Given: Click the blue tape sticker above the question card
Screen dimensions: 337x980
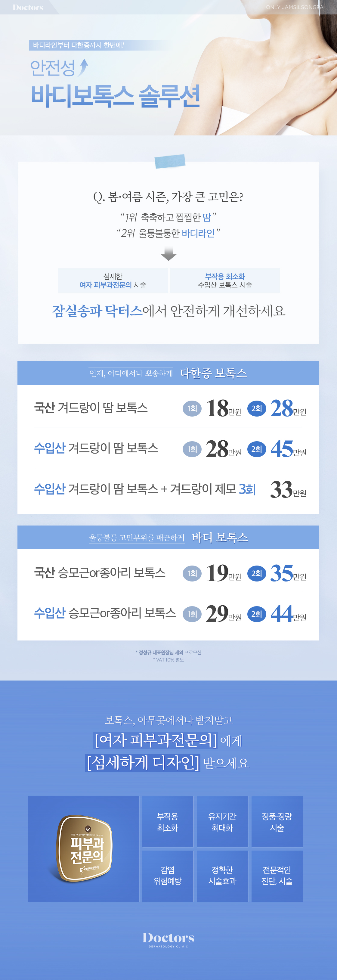Looking at the screenshot, I should (x=170, y=161).
